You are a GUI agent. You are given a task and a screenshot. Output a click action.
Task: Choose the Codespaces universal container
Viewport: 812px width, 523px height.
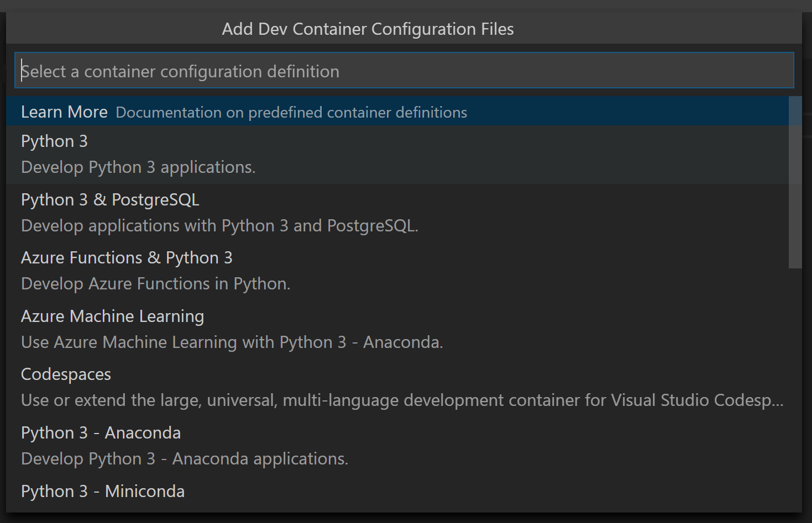click(x=66, y=374)
